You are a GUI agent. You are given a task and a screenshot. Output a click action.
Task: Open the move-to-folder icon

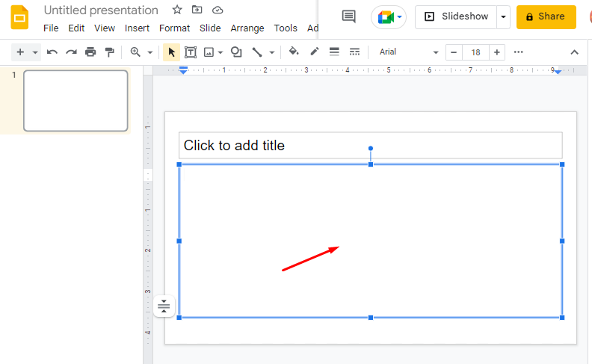point(197,10)
